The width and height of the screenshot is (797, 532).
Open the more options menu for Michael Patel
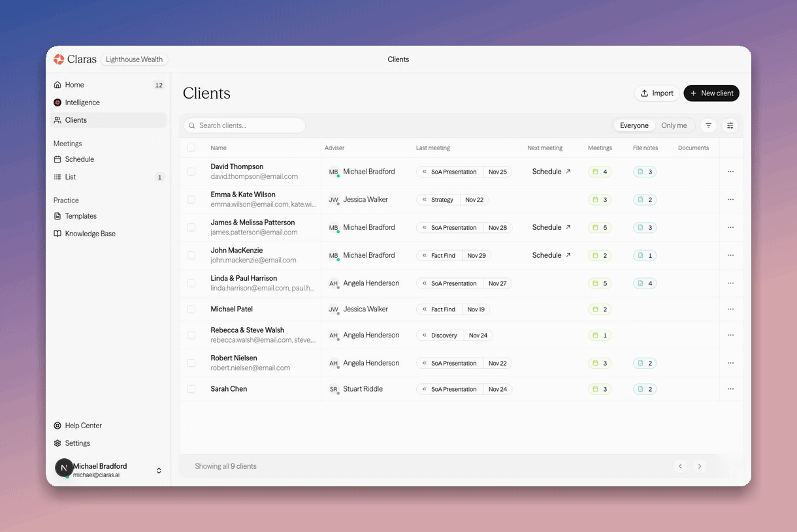(730, 309)
